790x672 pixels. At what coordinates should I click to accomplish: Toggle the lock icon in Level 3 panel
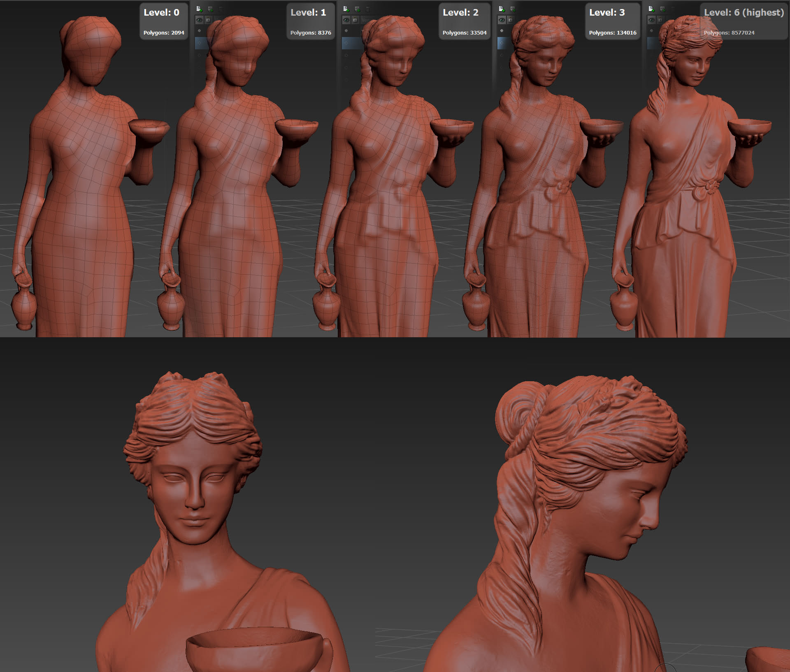(x=510, y=20)
